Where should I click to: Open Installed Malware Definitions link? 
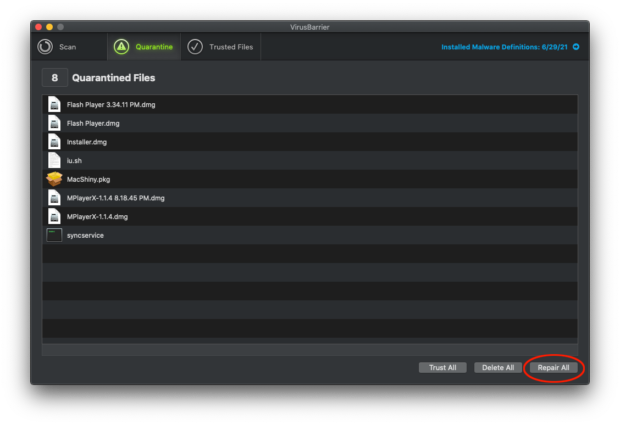[x=504, y=47]
